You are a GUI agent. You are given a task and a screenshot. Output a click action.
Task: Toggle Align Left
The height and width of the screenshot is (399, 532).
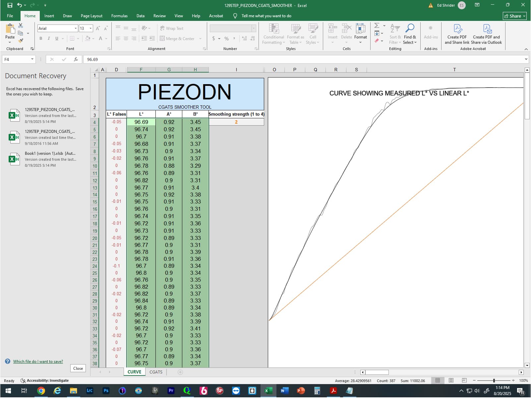tap(118, 39)
